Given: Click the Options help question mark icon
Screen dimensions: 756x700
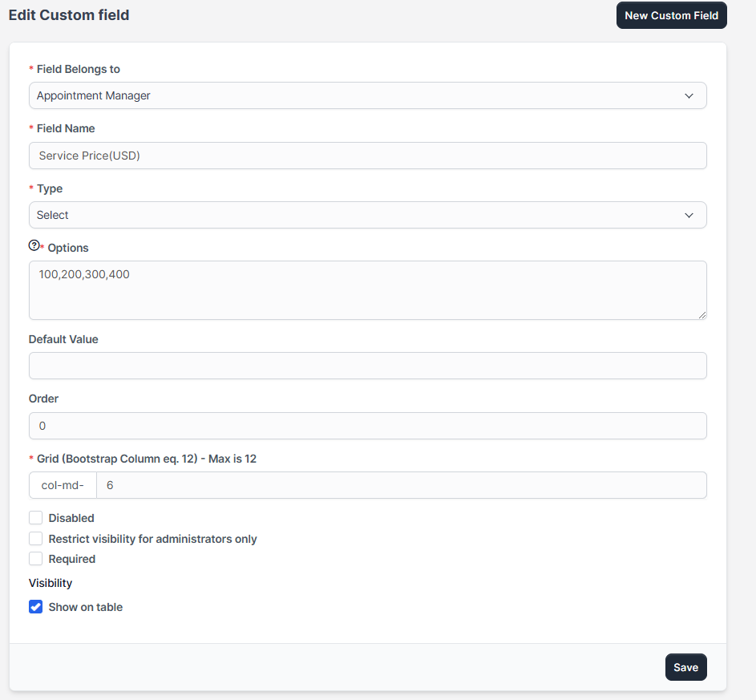Looking at the screenshot, I should [x=34, y=246].
